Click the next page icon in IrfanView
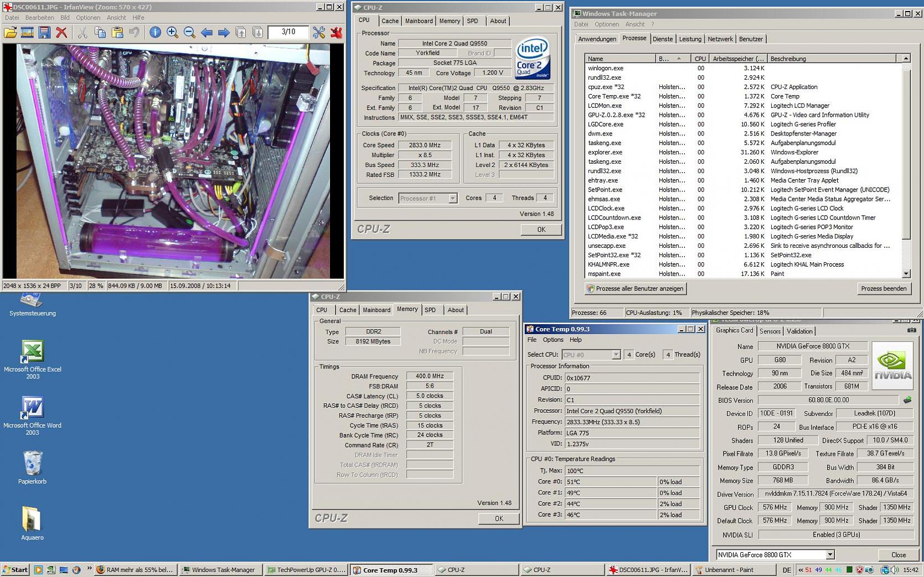 pos(258,33)
